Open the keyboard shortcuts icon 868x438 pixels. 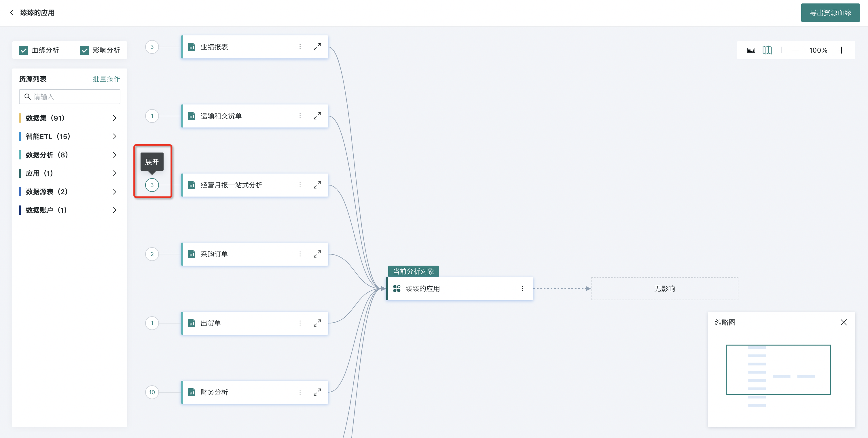point(751,50)
